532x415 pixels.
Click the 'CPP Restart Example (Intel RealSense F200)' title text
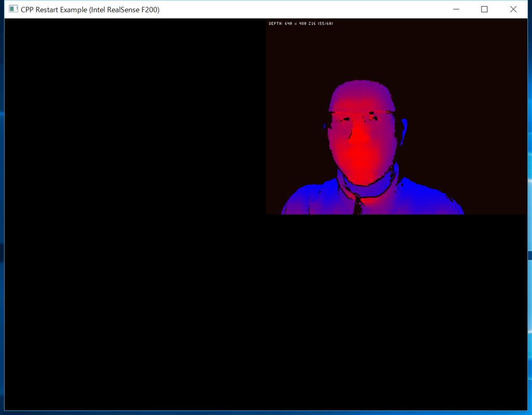90,9
